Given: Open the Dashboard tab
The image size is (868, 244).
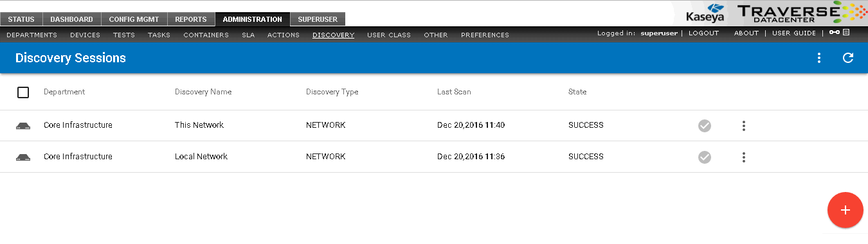Looking at the screenshot, I should coord(72,19).
